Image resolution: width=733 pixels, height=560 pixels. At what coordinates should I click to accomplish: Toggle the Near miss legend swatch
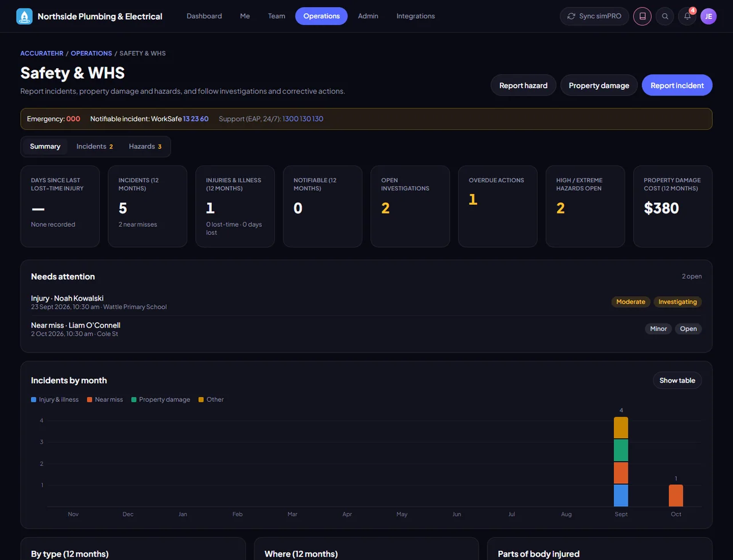[x=89, y=400]
